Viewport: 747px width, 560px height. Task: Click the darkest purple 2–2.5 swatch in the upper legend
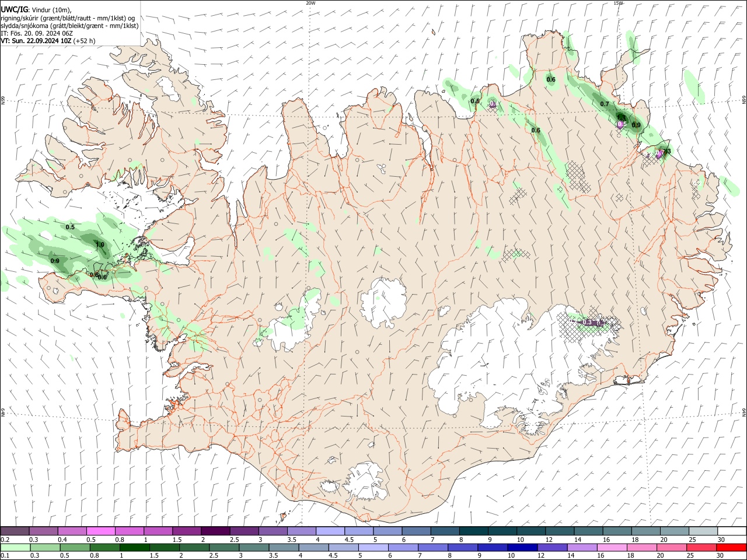[x=215, y=531]
